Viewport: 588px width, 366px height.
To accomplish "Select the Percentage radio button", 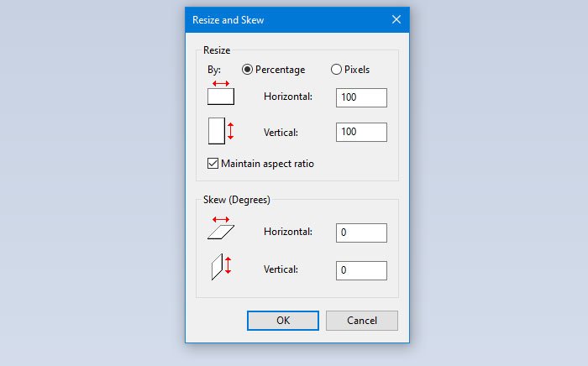I will 248,70.
